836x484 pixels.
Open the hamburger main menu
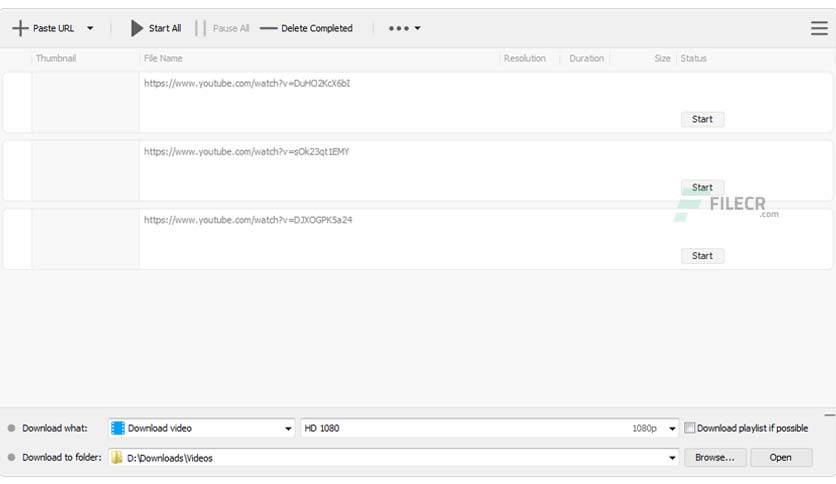click(819, 28)
